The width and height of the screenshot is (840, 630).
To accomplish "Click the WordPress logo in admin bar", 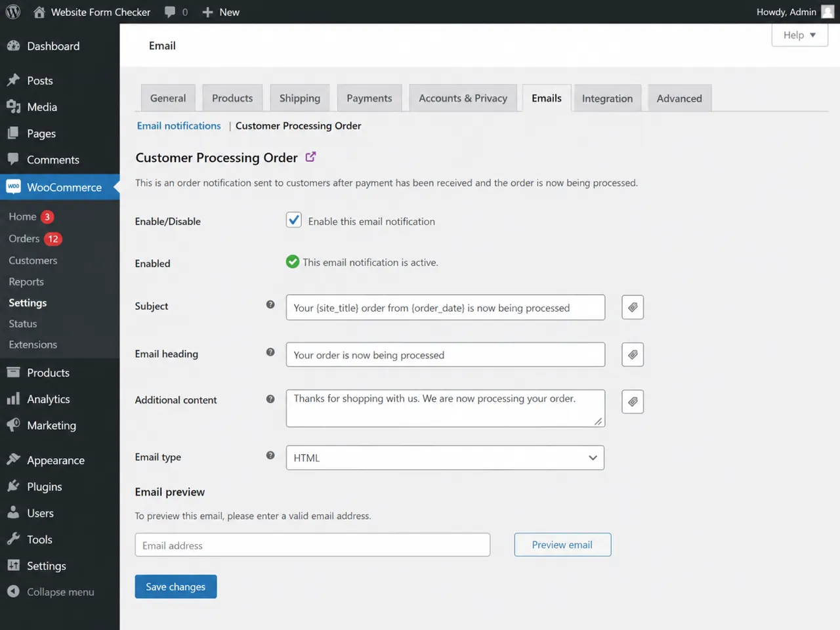I will (x=13, y=12).
